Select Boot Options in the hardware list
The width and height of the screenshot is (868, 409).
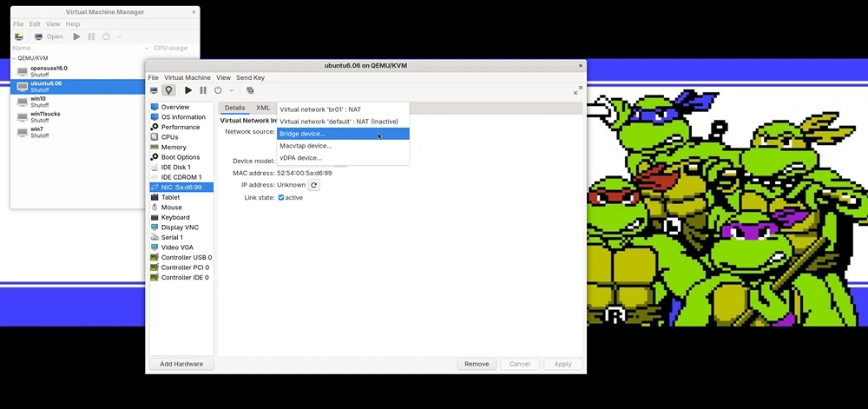[181, 157]
